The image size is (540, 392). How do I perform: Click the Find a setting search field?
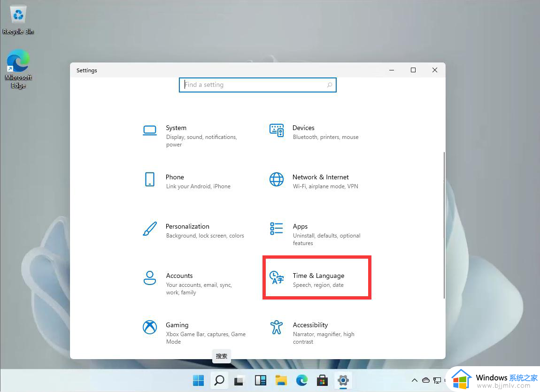point(258,85)
